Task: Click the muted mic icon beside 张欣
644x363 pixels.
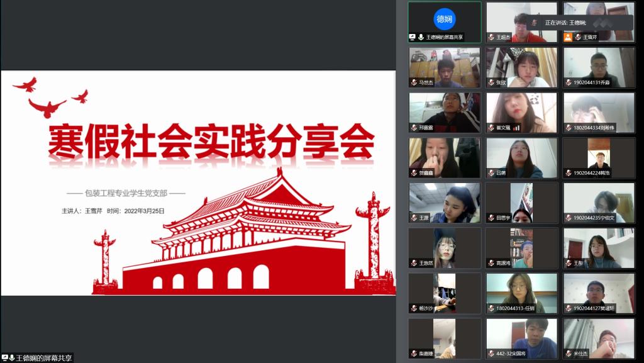Action: (491, 82)
